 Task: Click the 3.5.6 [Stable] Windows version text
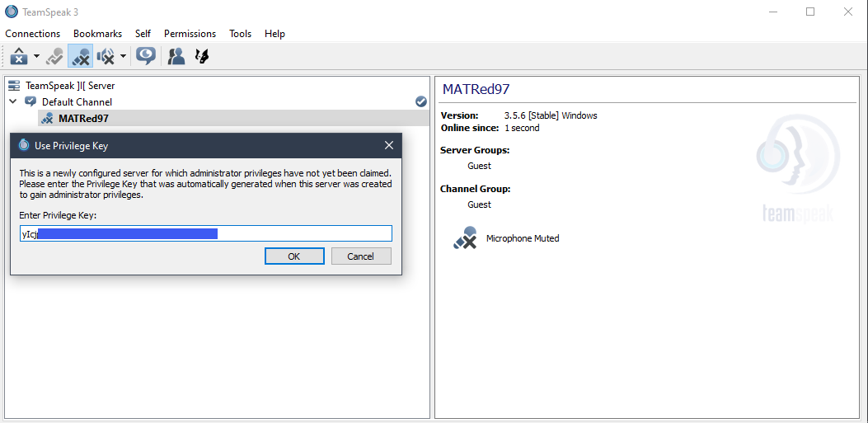coord(551,115)
